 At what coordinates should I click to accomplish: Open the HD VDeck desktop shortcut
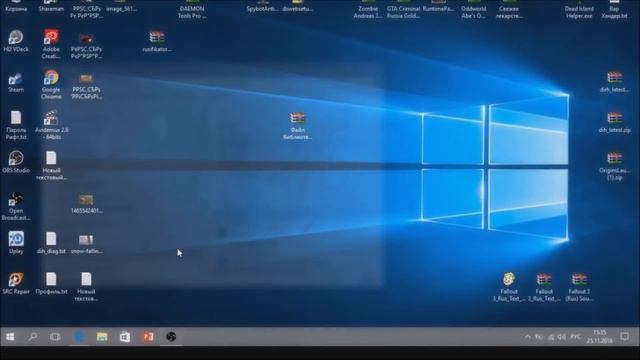[x=16, y=41]
